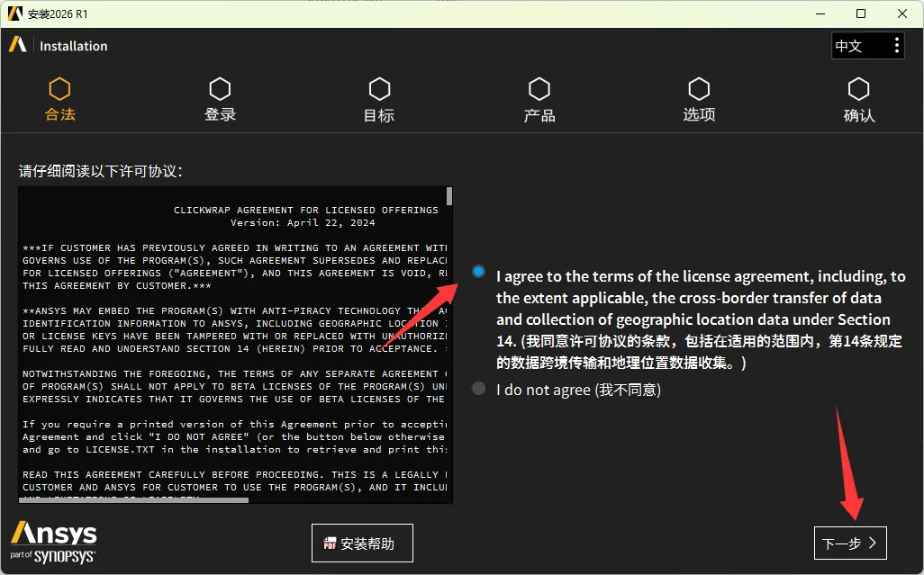Open 安装帮助 installation help PDF
Screen dimensions: 924x575
pos(362,543)
